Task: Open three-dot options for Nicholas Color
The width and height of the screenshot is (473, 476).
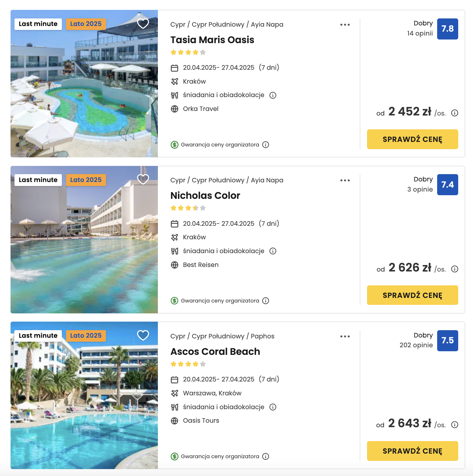Action: pyautogui.click(x=345, y=180)
